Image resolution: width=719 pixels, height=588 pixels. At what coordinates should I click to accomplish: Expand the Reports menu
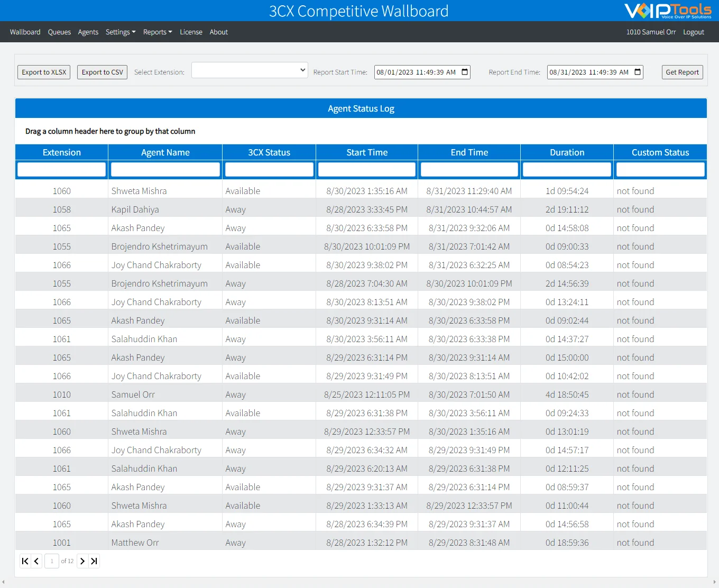pos(158,32)
